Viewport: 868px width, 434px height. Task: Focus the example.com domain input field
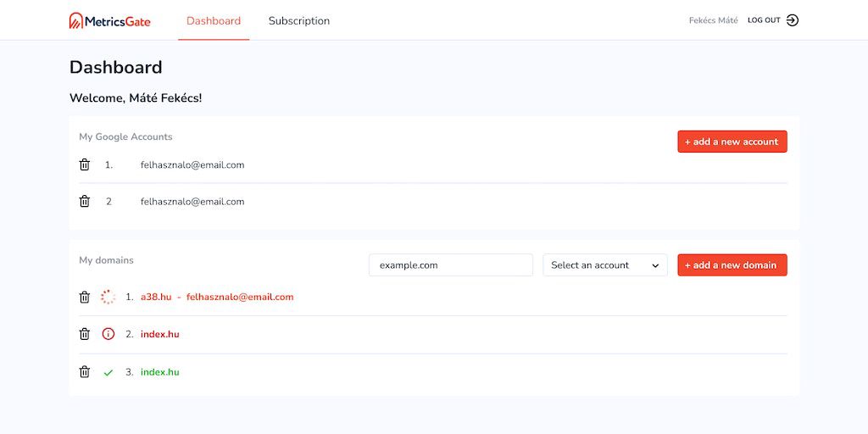pyautogui.click(x=450, y=265)
